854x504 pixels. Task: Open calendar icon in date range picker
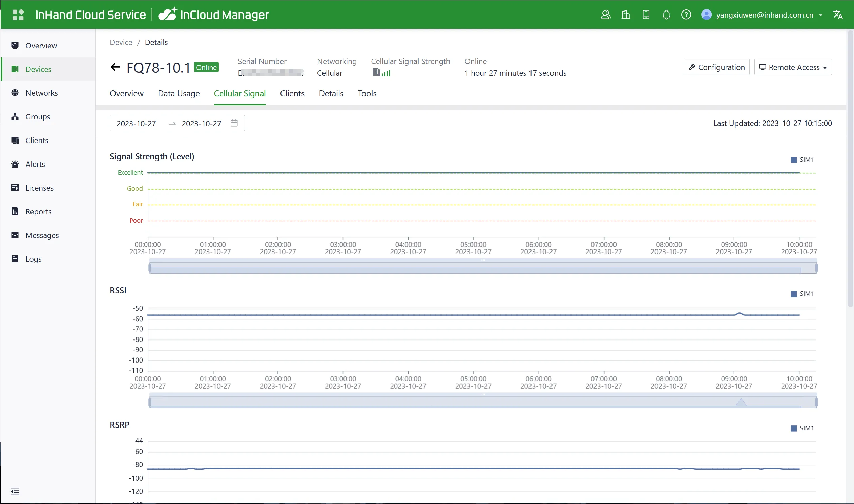pos(234,123)
